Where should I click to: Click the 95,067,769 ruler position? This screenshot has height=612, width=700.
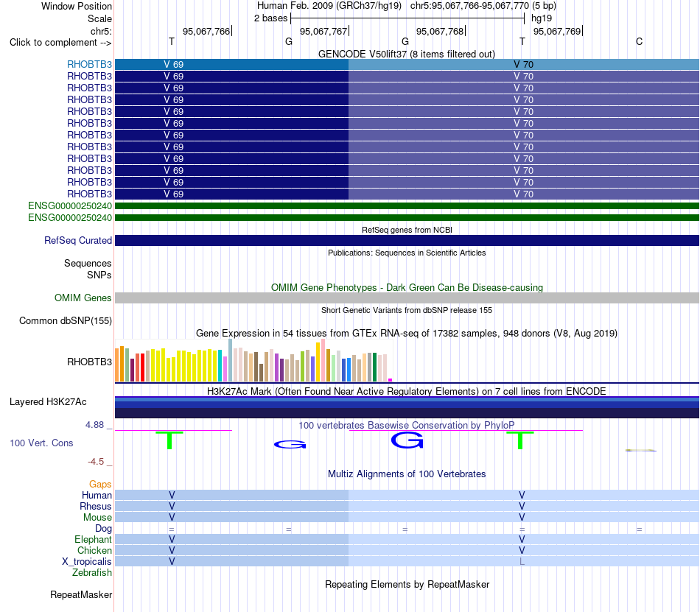pyautogui.click(x=557, y=31)
